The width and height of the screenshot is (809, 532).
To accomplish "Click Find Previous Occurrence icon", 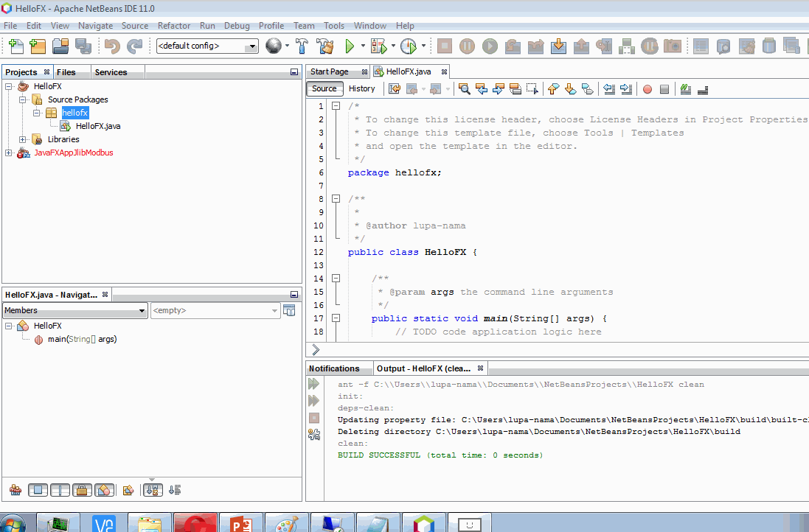I will pos(482,89).
